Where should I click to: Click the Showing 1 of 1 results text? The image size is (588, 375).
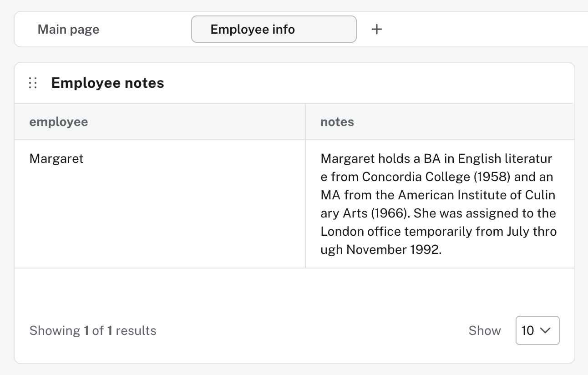[x=93, y=330]
